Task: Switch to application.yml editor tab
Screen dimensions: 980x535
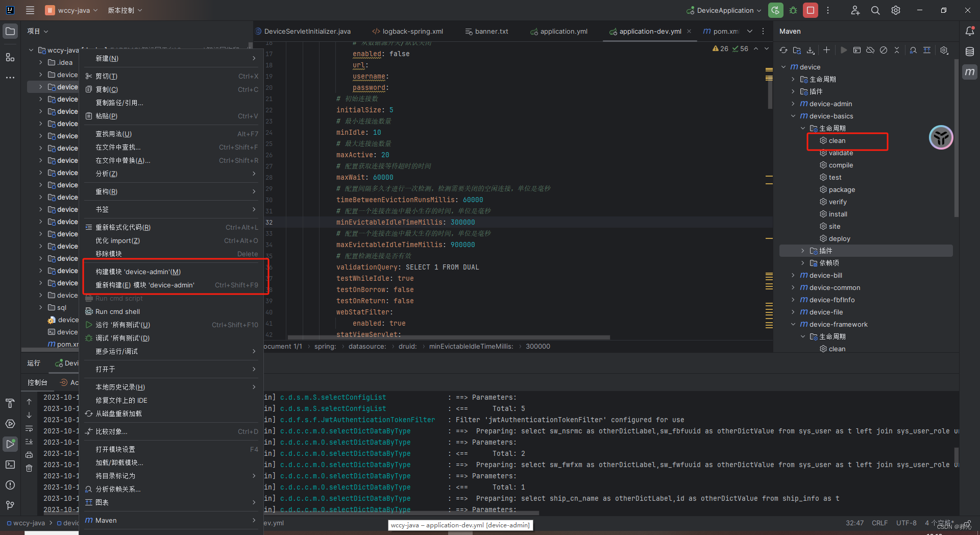Action: click(x=559, y=31)
